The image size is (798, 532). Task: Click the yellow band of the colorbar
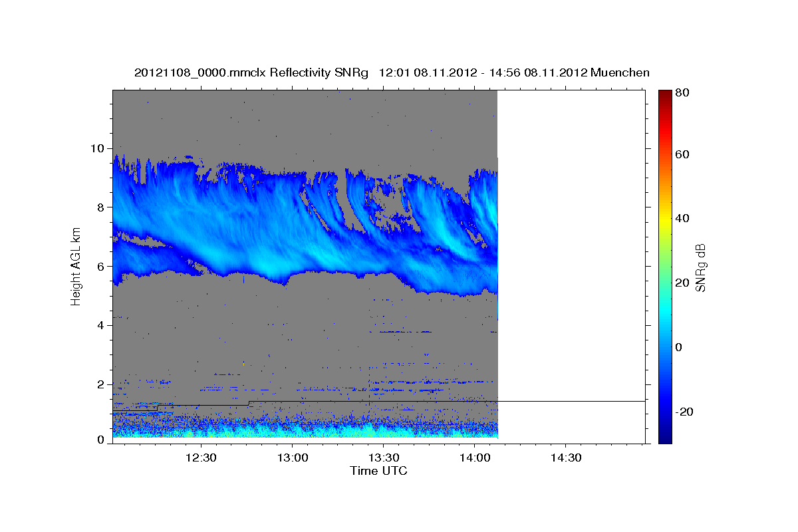tap(665, 219)
